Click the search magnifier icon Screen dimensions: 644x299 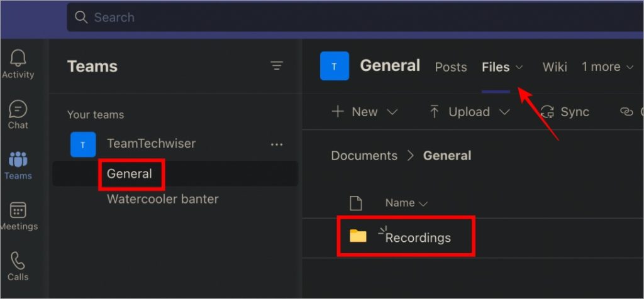81,17
